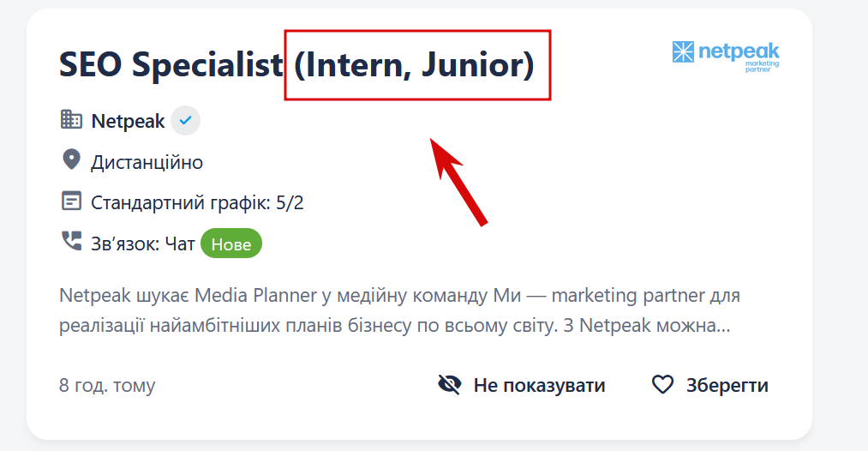Click the Стандартний графік: 5/2 text
Screen dimensions: 868x451
(x=197, y=203)
